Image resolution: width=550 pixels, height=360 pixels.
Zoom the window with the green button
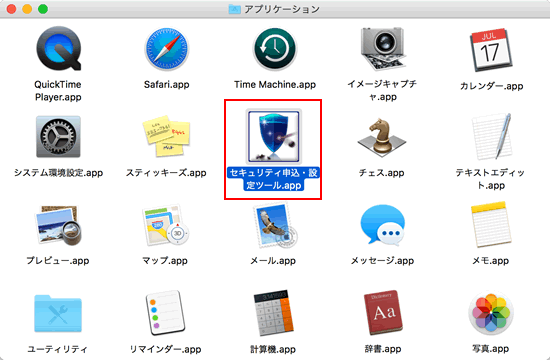click(x=43, y=9)
